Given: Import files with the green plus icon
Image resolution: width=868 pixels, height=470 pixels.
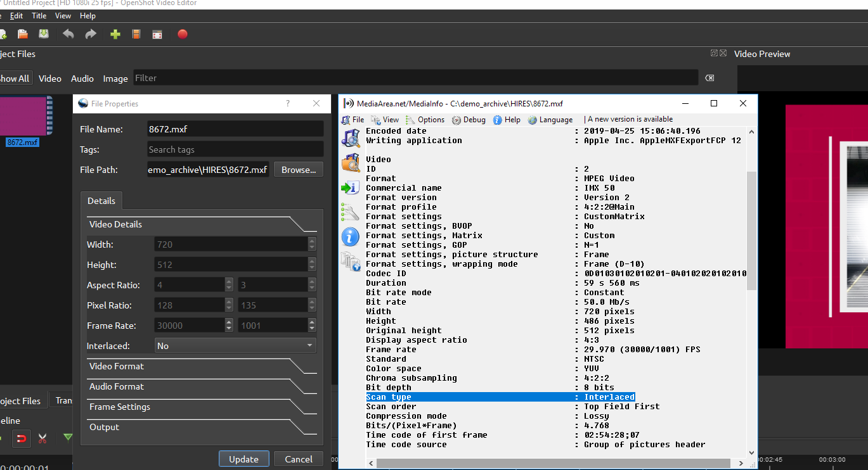Looking at the screenshot, I should coord(115,34).
